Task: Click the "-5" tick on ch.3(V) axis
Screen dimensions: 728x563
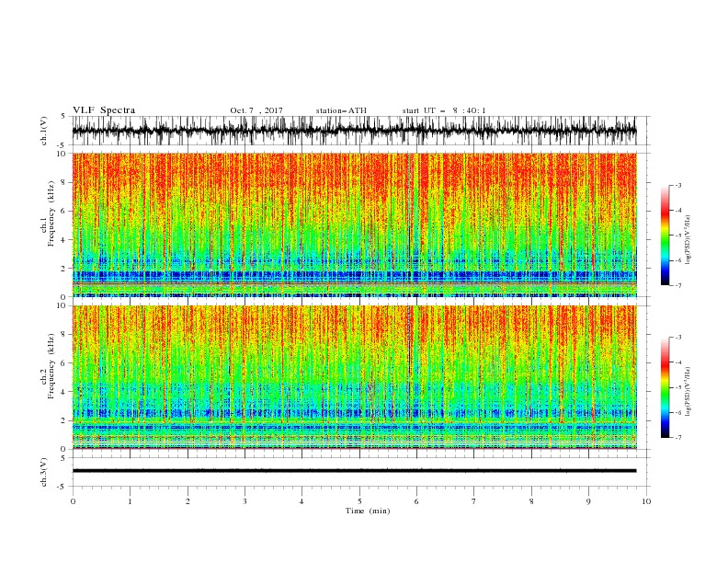Action: click(63, 487)
